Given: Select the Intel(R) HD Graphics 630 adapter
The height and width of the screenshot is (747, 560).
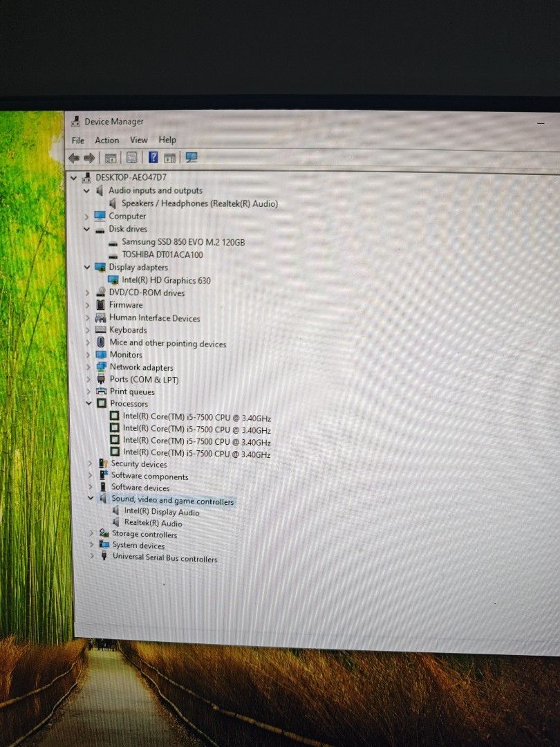Looking at the screenshot, I should (169, 280).
